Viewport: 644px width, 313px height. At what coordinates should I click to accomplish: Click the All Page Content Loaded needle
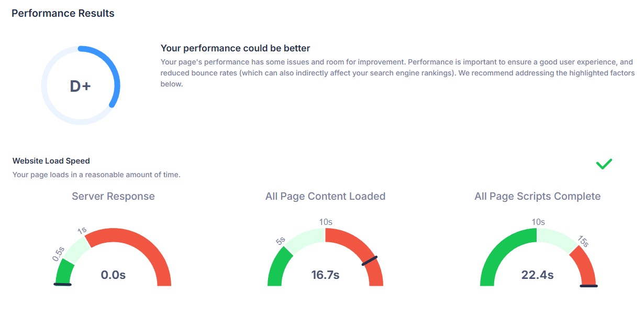click(369, 261)
